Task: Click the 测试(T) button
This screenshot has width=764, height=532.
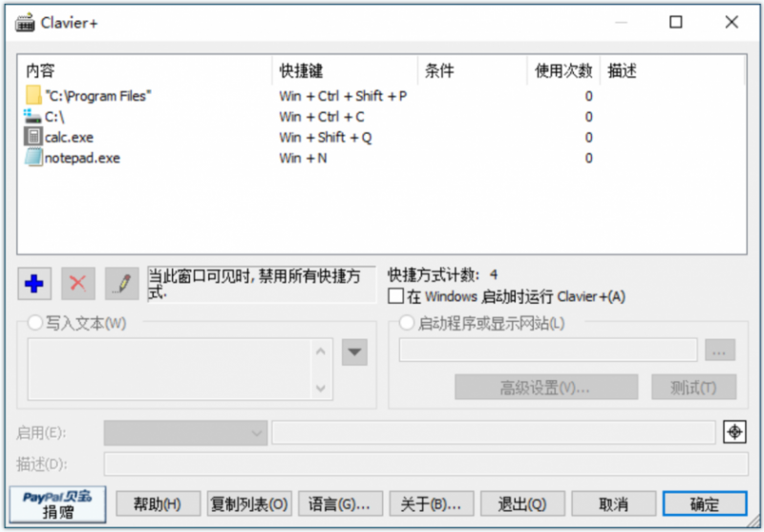Action: [694, 388]
